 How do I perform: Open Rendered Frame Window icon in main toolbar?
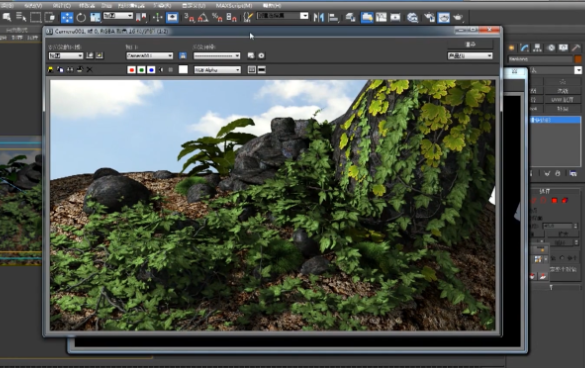coord(444,17)
